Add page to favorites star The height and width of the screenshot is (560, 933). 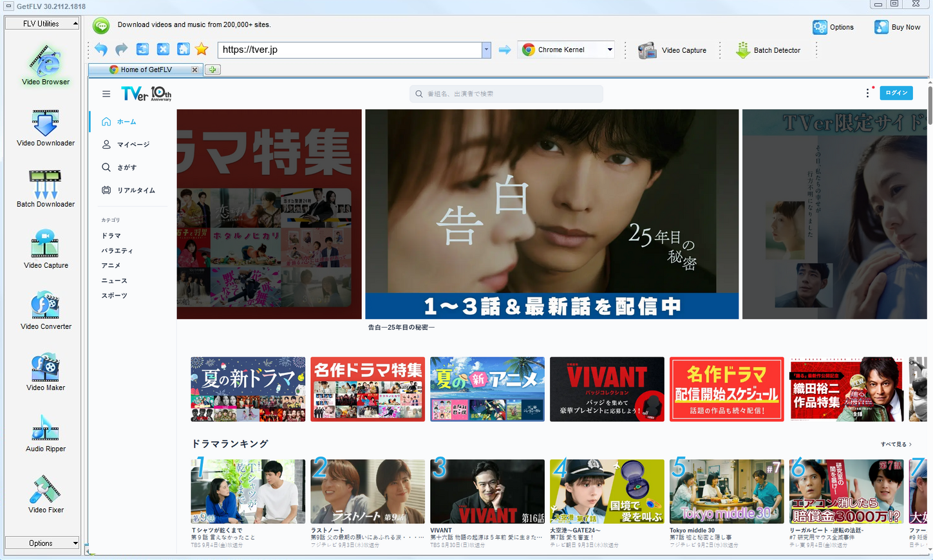click(202, 50)
